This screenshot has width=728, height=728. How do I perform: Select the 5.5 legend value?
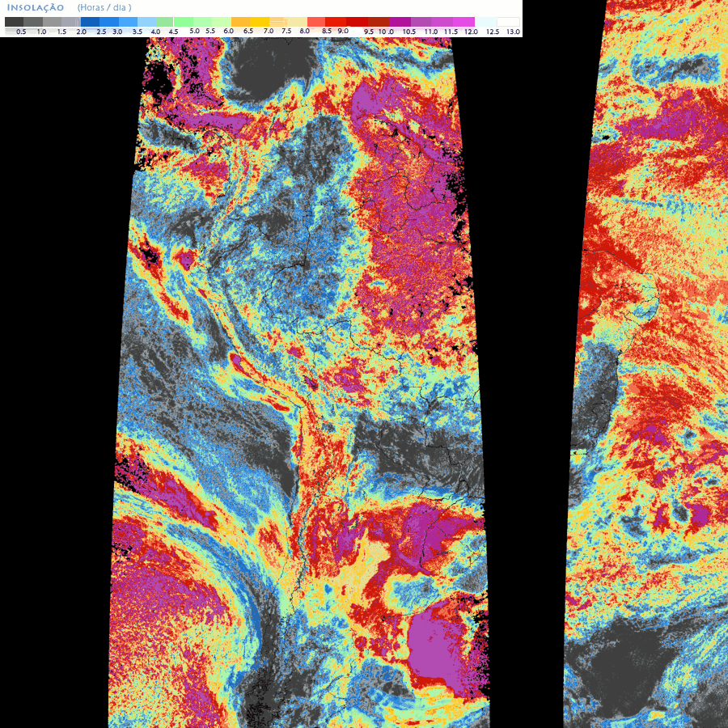(210, 31)
